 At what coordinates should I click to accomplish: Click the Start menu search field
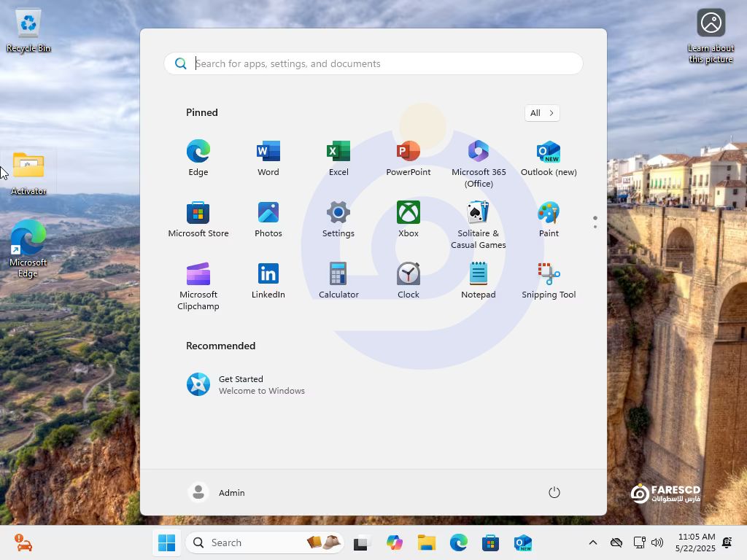pyautogui.click(x=373, y=63)
